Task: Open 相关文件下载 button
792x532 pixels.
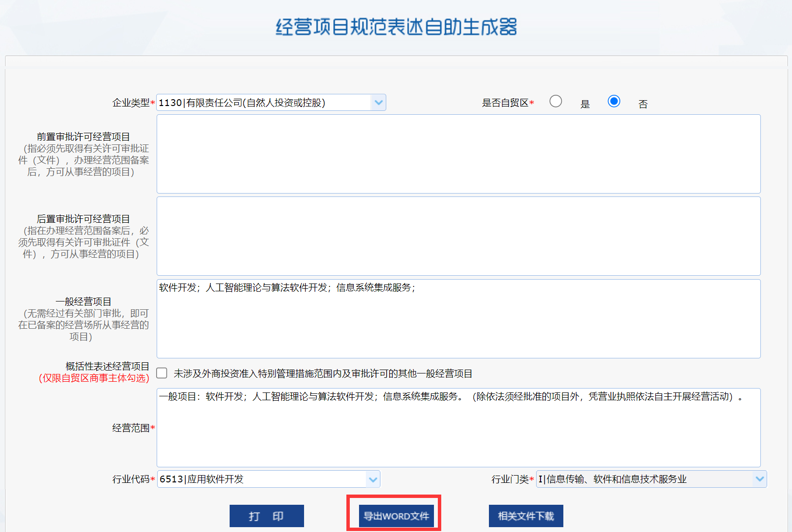Action: point(526,516)
